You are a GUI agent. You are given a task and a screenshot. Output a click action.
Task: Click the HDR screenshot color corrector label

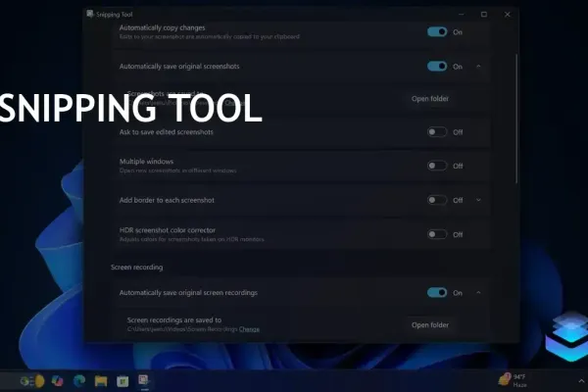[168, 230]
